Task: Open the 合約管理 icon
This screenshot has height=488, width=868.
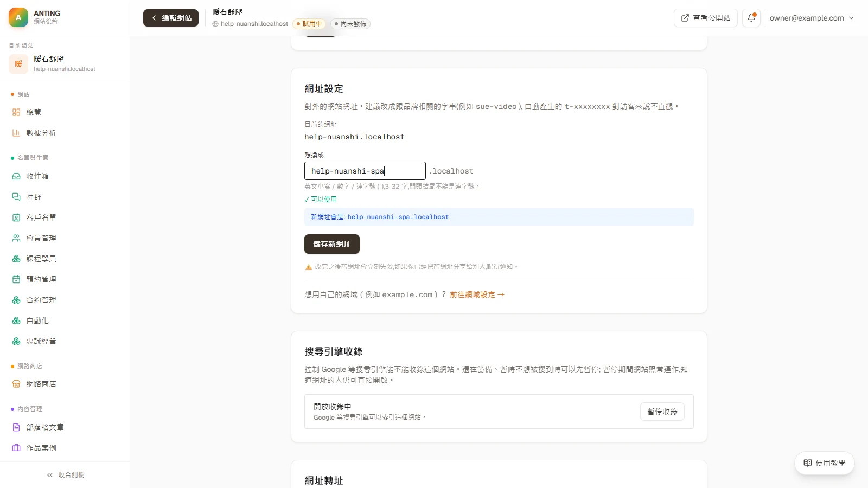Action: coord(16,300)
